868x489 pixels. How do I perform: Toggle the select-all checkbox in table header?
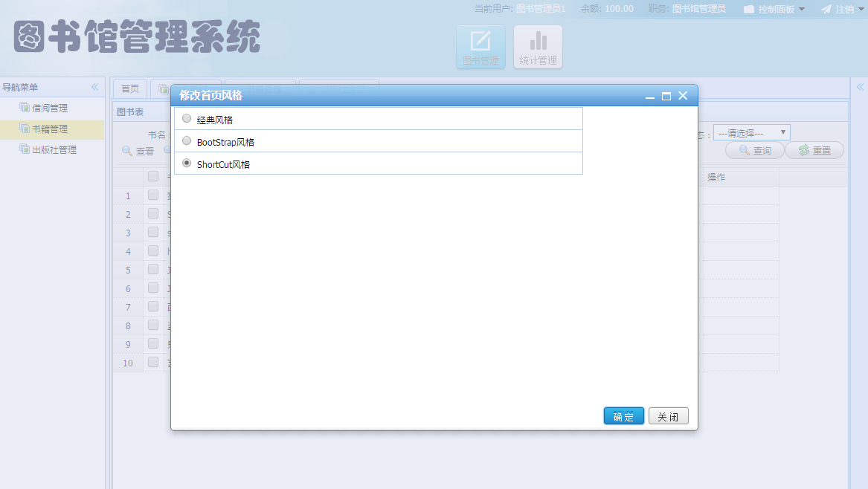click(152, 176)
